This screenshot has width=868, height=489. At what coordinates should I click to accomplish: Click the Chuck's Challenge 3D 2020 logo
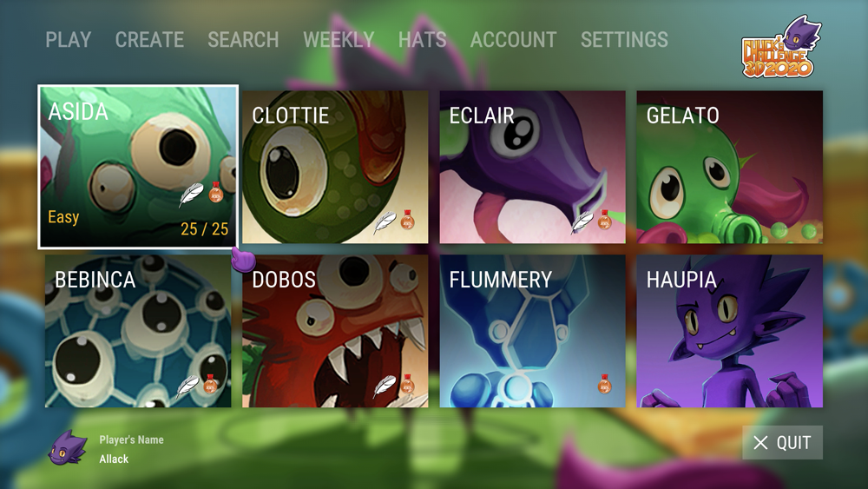point(781,47)
